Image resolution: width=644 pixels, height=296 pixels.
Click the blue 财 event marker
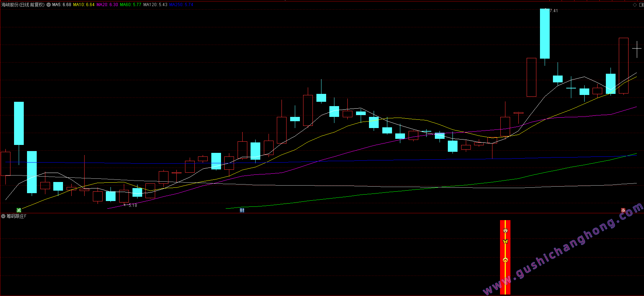242,210
